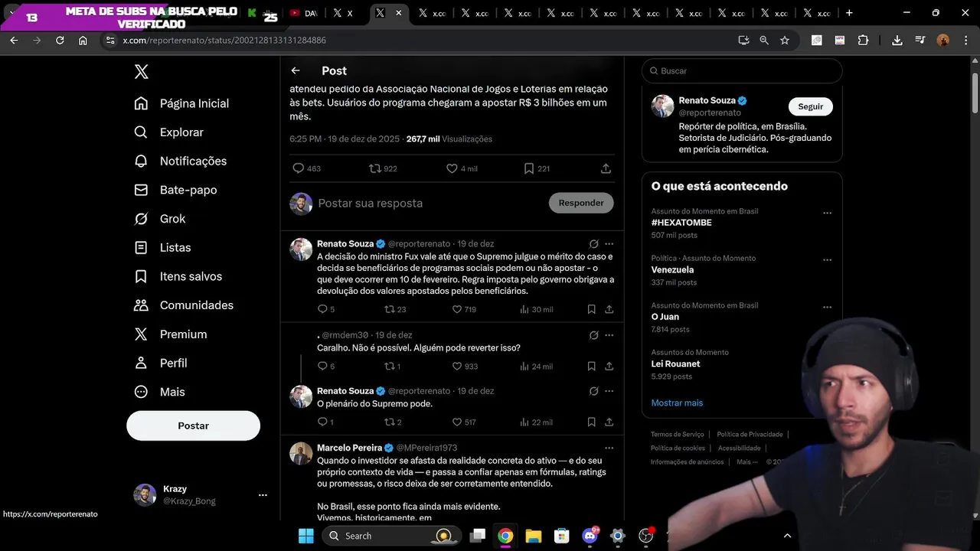The width and height of the screenshot is (980, 551).
Task: Click the X logo in sidebar
Action: [x=141, y=72]
